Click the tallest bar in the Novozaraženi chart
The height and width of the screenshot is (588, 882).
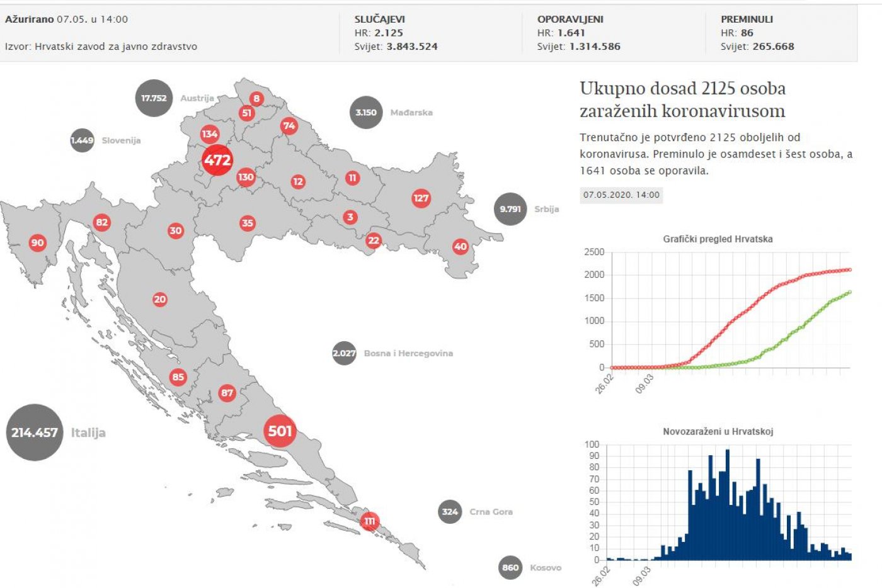click(x=728, y=505)
